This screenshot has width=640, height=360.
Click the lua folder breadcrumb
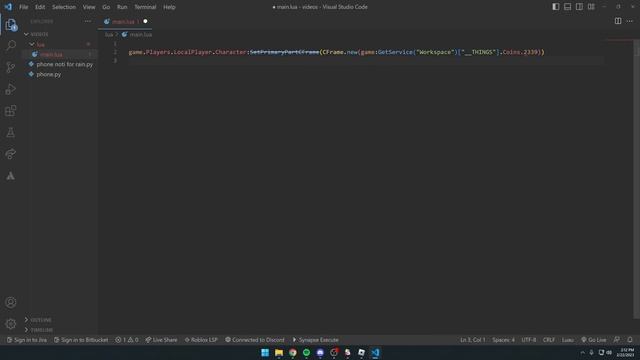(108, 35)
